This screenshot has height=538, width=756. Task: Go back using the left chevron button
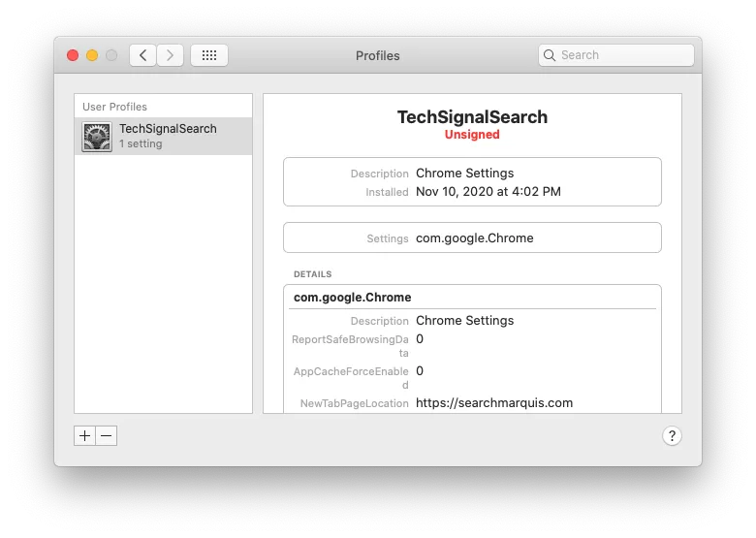143,55
